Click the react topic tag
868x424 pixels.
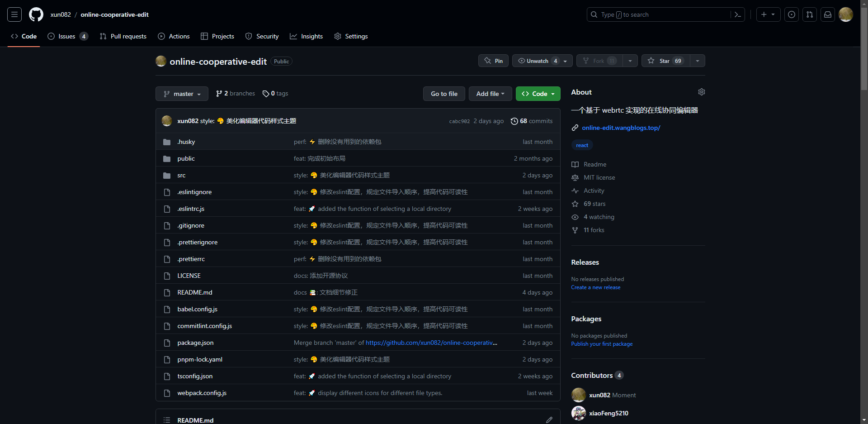(582, 145)
